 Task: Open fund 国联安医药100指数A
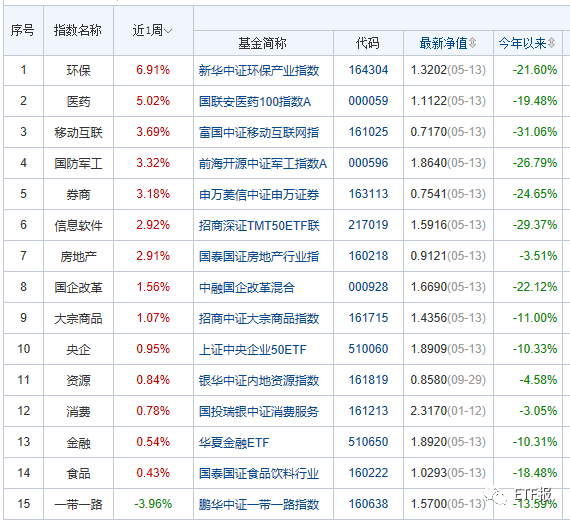(x=255, y=101)
